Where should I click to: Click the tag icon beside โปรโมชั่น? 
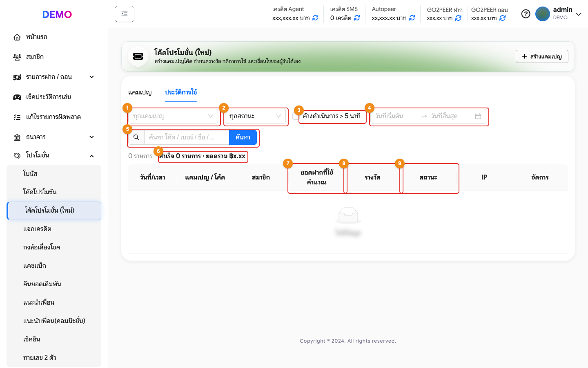point(17,156)
